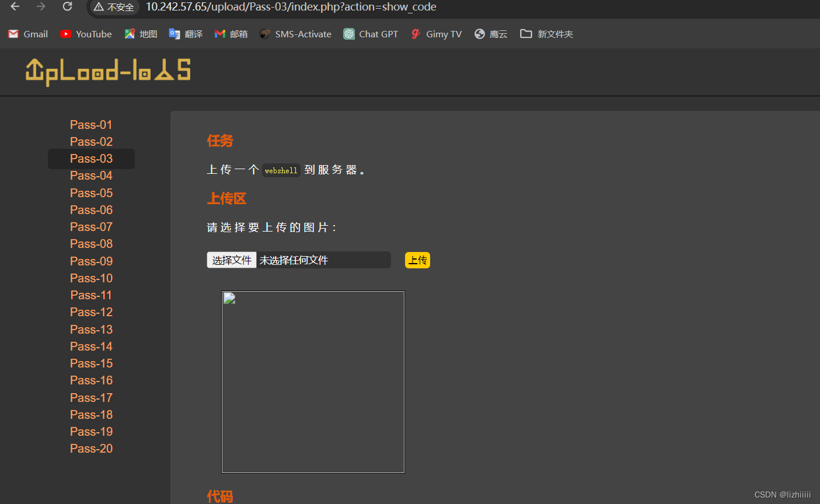Go to Pass-06
The height and width of the screenshot is (504, 820).
tap(91, 210)
